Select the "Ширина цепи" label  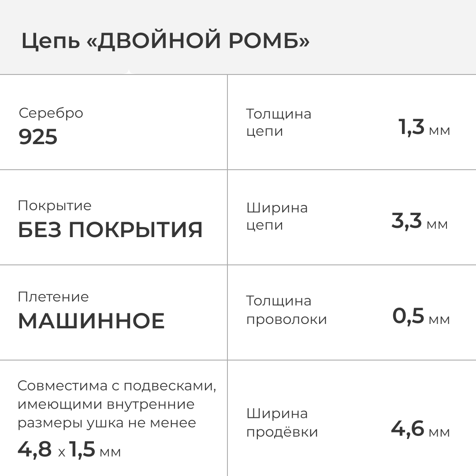[x=277, y=216]
